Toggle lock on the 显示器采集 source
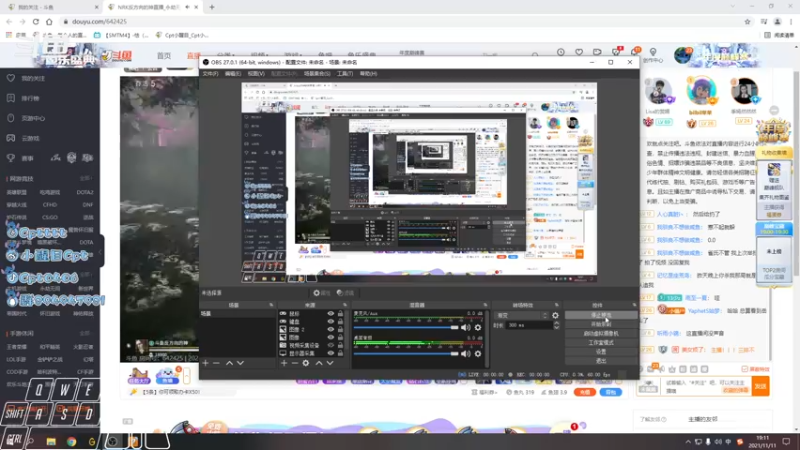This screenshot has width=800, height=450. click(x=340, y=353)
